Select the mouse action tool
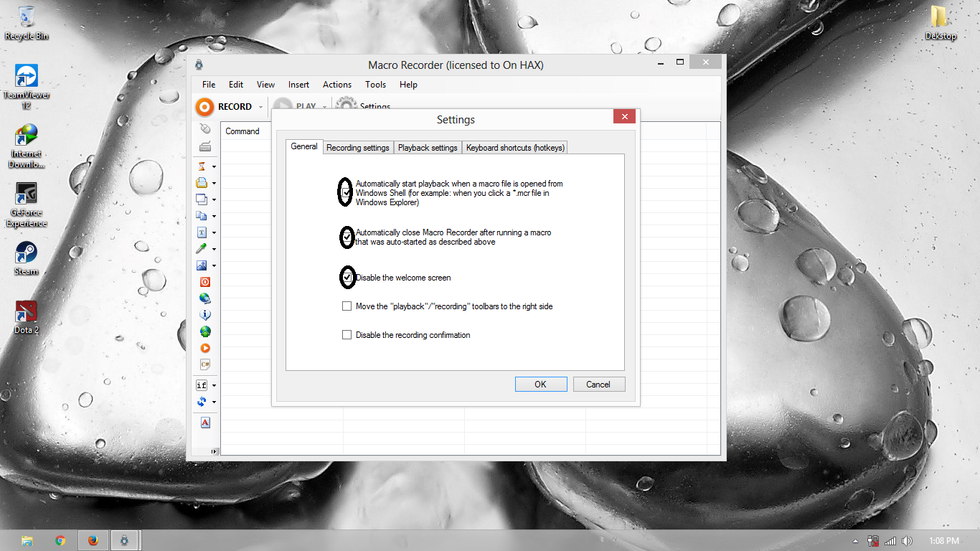980x551 pixels. 205,127
